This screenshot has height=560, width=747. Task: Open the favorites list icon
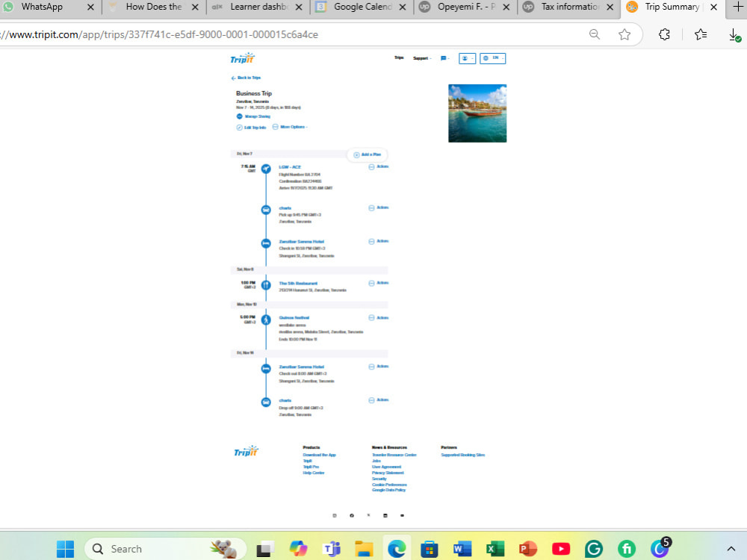701,34
